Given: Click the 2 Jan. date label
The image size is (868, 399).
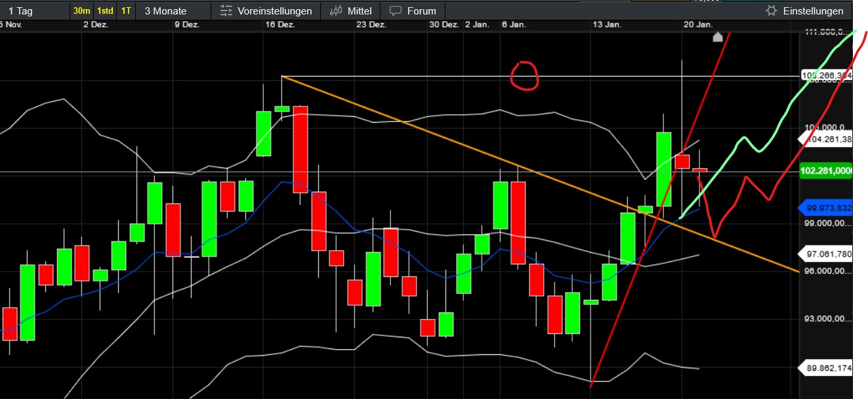Looking at the screenshot, I should pos(477,24).
